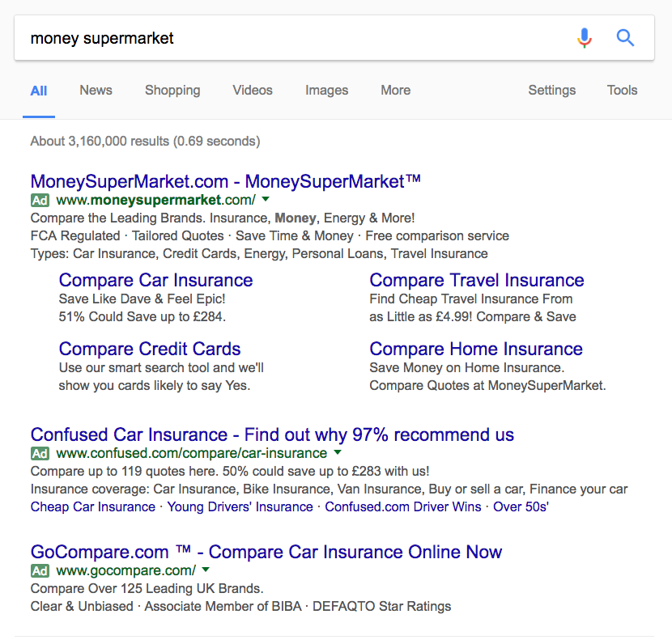Viewport: 672px width, 644px height.
Task: Open the Compare Travel Insurance sitelink
Action: pyautogui.click(x=476, y=280)
